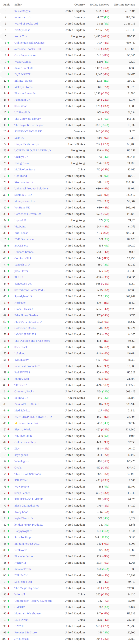Click musicMagpie's lifetime reviews 7,077,104
This screenshot has width=139, height=644.
(x=130, y=11)
